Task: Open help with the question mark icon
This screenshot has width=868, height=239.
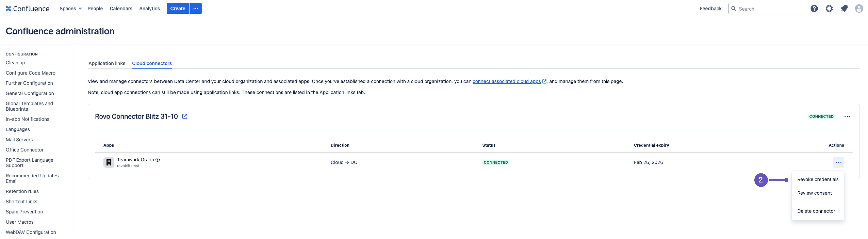Action: (814, 9)
